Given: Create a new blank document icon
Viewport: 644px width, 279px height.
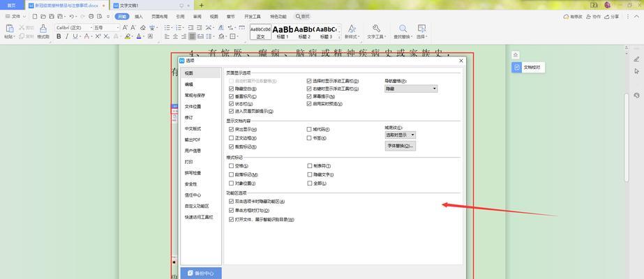Looking at the screenshot, I should point(35,17).
